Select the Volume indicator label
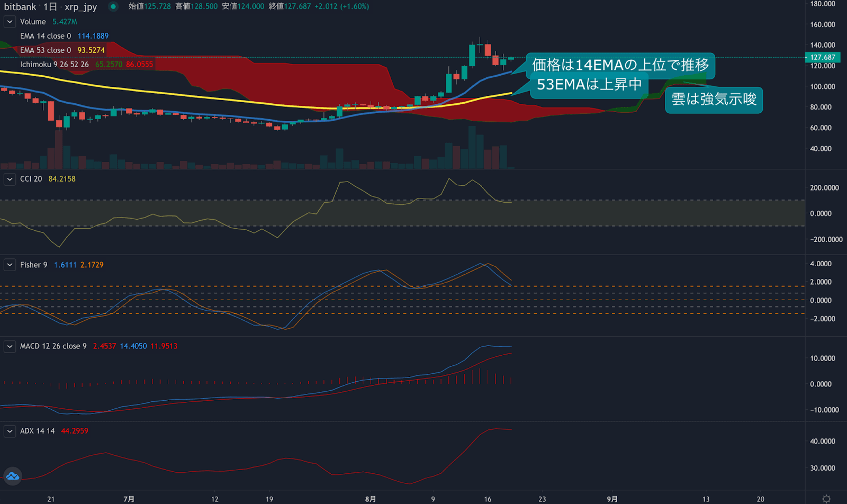Image resolution: width=847 pixels, height=504 pixels. pos(33,22)
